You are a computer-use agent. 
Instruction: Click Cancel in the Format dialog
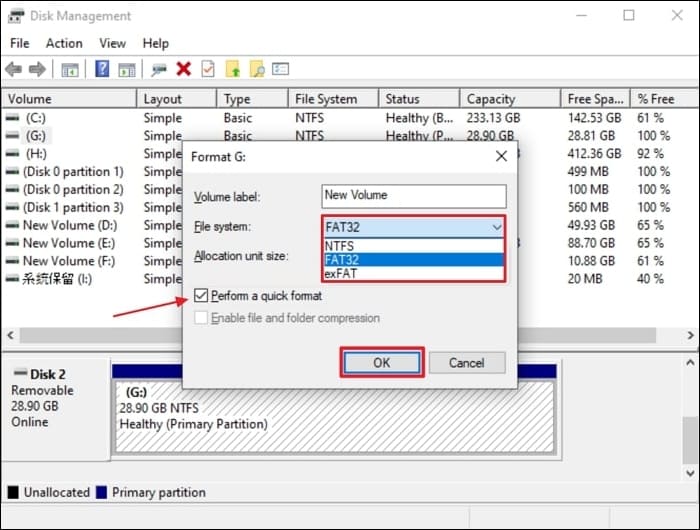click(466, 363)
